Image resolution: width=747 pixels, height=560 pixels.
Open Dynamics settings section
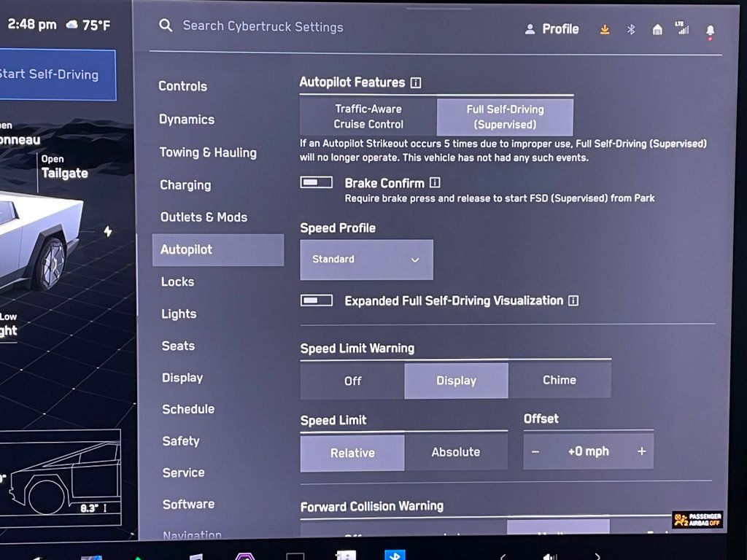point(187,119)
